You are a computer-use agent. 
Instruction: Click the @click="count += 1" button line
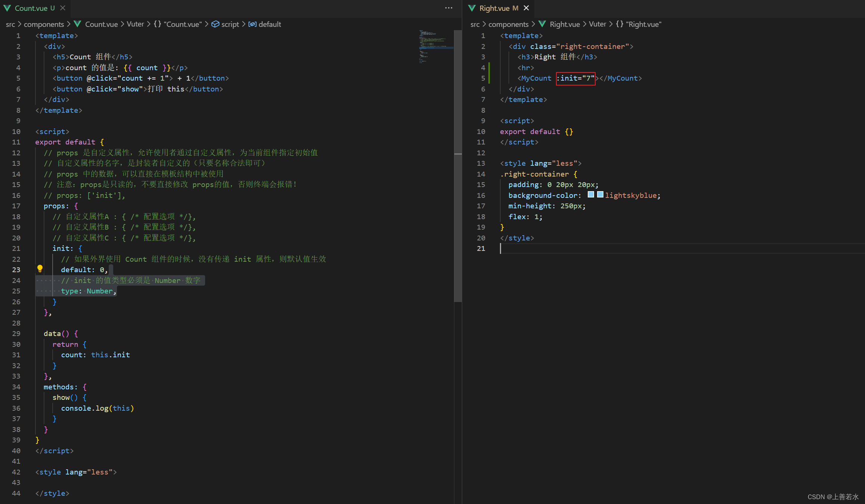coord(140,78)
